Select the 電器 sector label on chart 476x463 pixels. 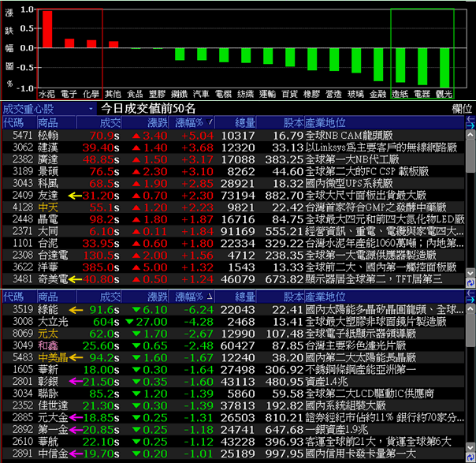422,94
